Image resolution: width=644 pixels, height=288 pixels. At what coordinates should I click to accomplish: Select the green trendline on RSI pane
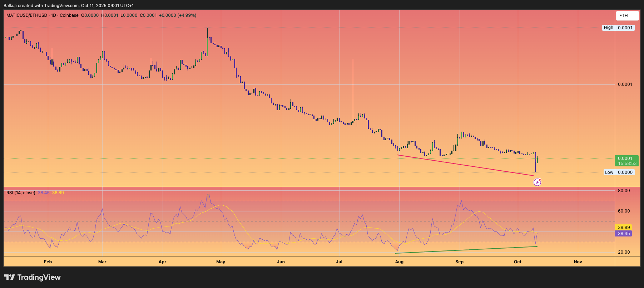pos(466,250)
